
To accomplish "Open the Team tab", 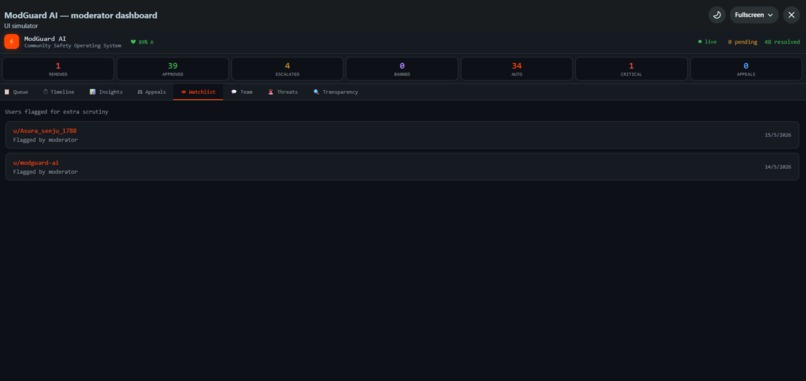I will (x=242, y=92).
